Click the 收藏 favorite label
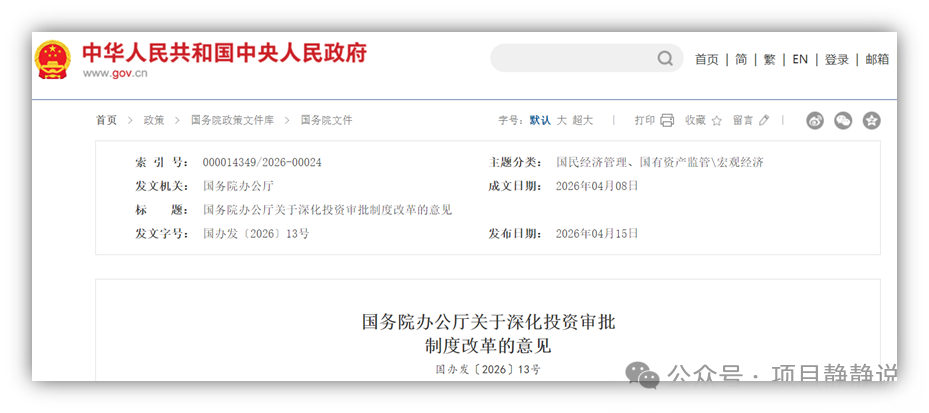The width and height of the screenshot is (929, 413). pos(696,120)
